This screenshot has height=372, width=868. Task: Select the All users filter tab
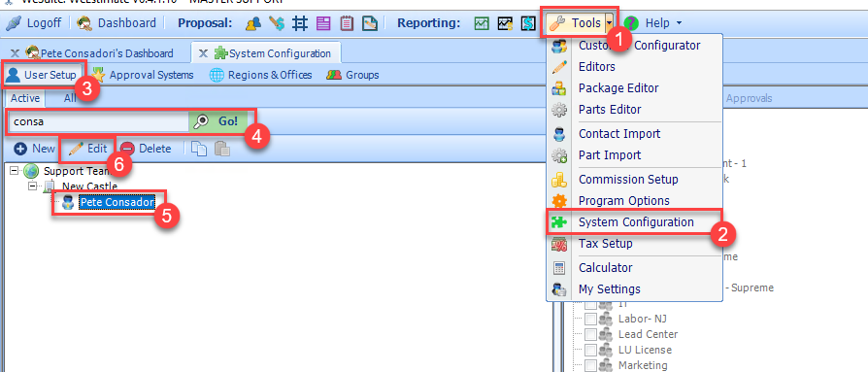coord(70,98)
